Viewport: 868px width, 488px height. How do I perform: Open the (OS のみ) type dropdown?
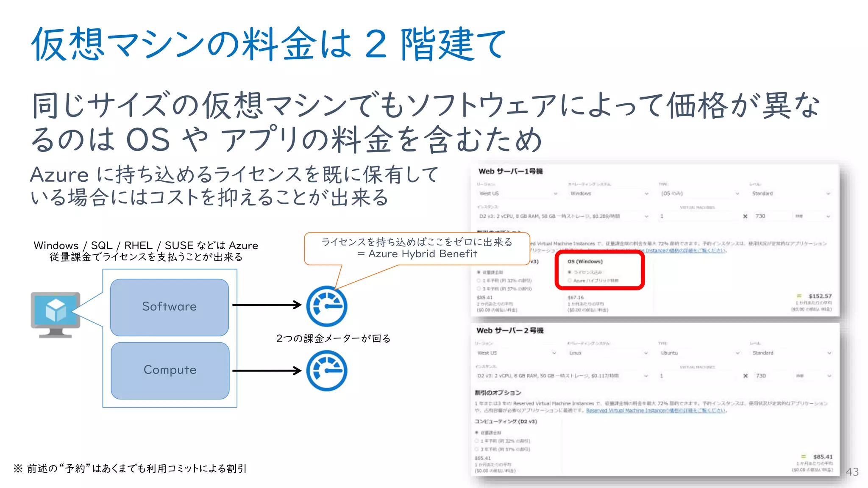point(700,194)
